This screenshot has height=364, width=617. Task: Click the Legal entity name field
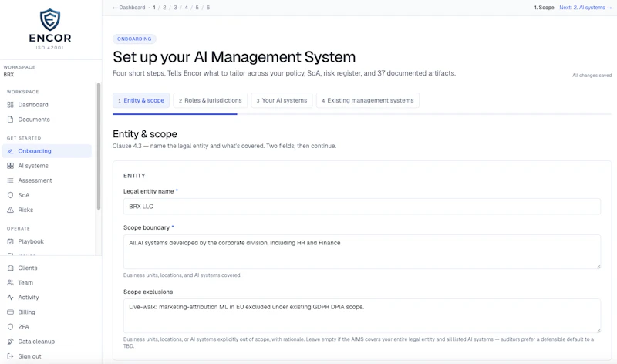coord(362,207)
